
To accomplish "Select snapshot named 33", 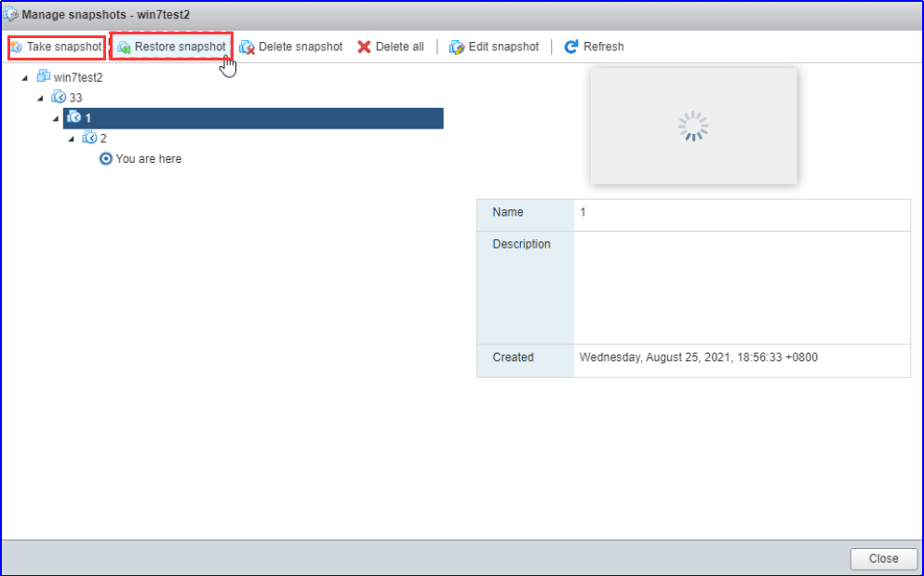I will (75, 98).
